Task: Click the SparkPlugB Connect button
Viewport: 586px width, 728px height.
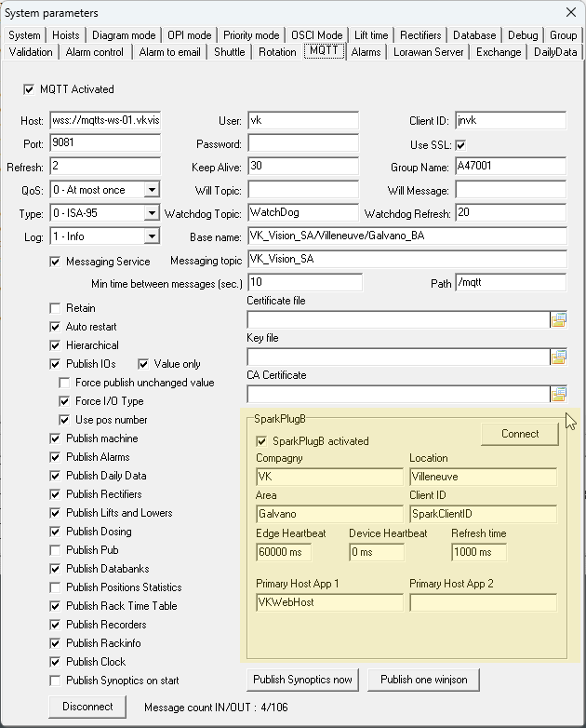Action: click(520, 434)
